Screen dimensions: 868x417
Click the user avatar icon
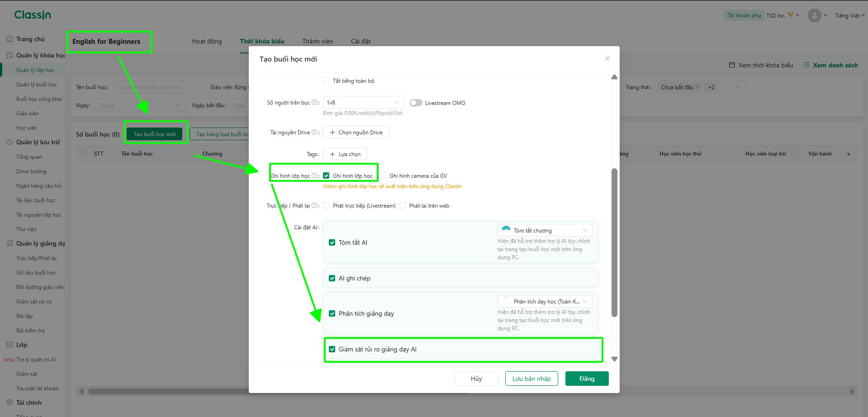tap(814, 15)
